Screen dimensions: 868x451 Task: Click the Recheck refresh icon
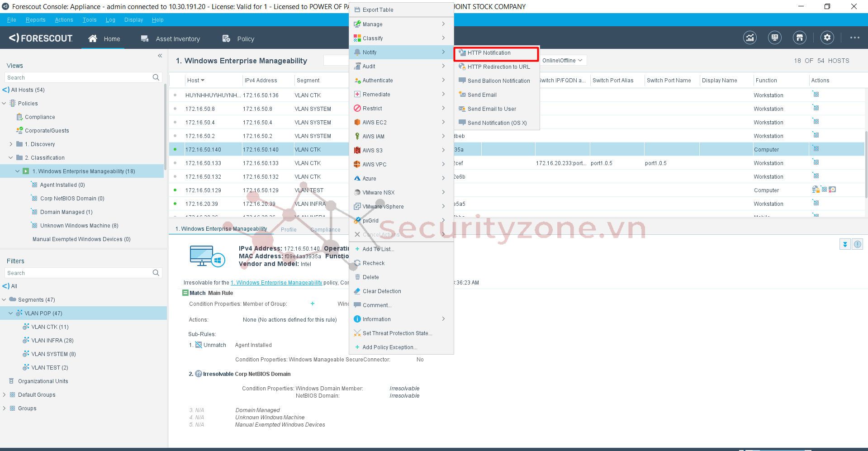[357, 263]
